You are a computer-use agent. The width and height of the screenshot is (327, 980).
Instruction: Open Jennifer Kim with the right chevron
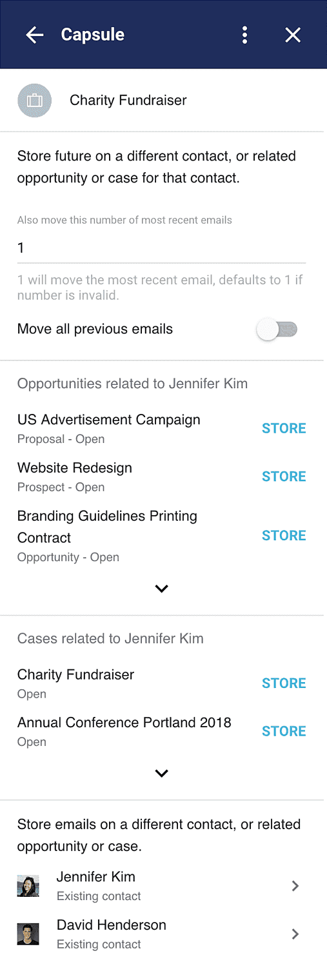pyautogui.click(x=295, y=886)
